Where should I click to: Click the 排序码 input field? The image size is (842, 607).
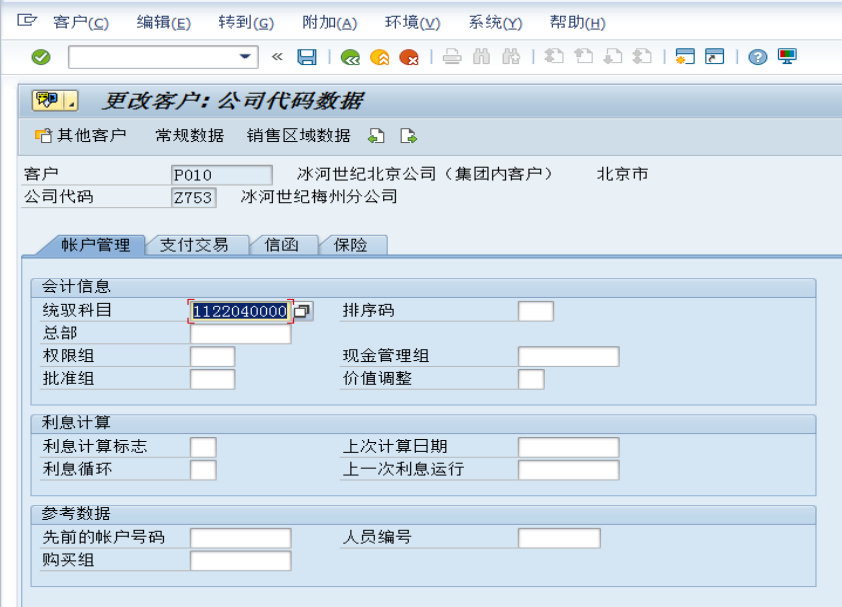536,311
